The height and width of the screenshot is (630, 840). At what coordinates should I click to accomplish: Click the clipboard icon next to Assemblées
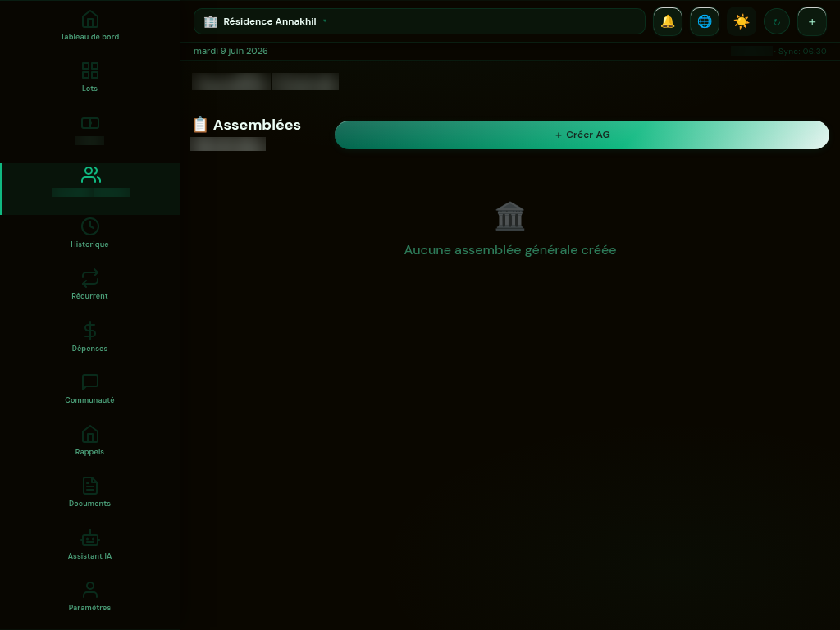200,125
